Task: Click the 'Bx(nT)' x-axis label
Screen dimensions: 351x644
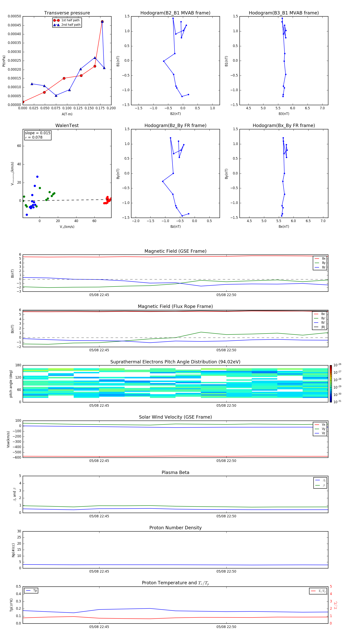Action: pyautogui.click(x=284, y=227)
